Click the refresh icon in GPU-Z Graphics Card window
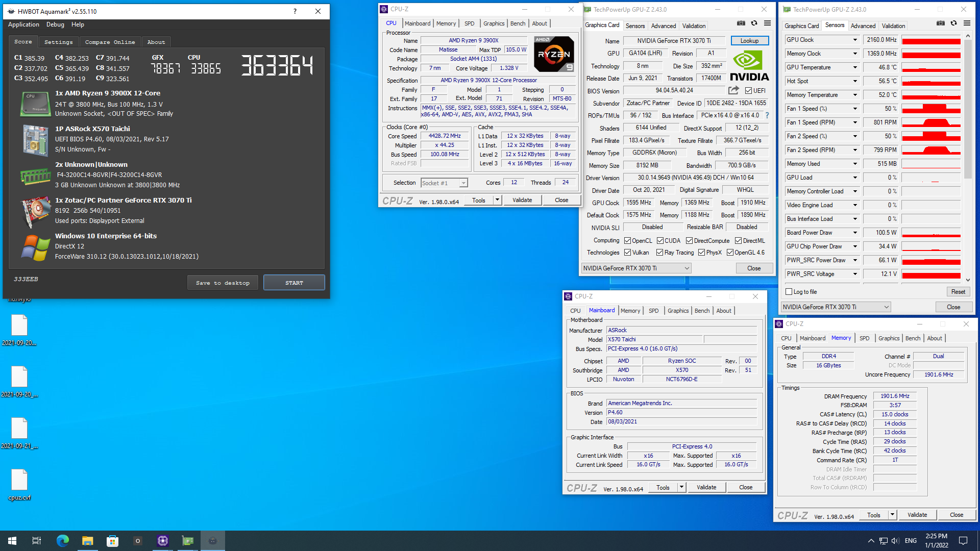This screenshot has width=980, height=551. point(754,23)
